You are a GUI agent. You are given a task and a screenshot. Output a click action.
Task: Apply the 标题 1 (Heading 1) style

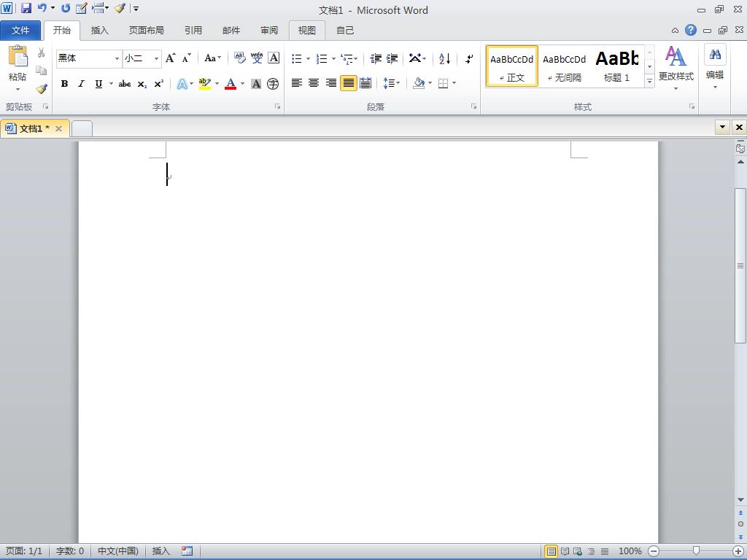(616, 66)
